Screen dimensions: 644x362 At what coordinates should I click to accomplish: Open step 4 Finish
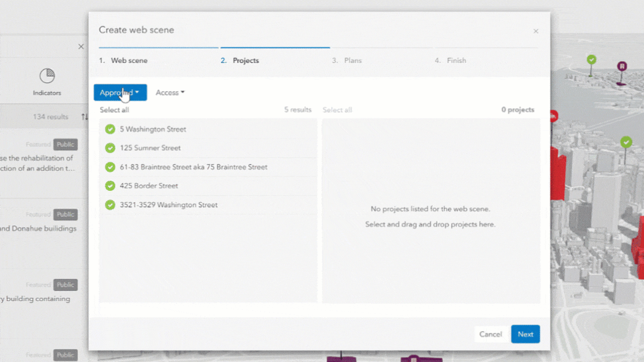point(450,60)
